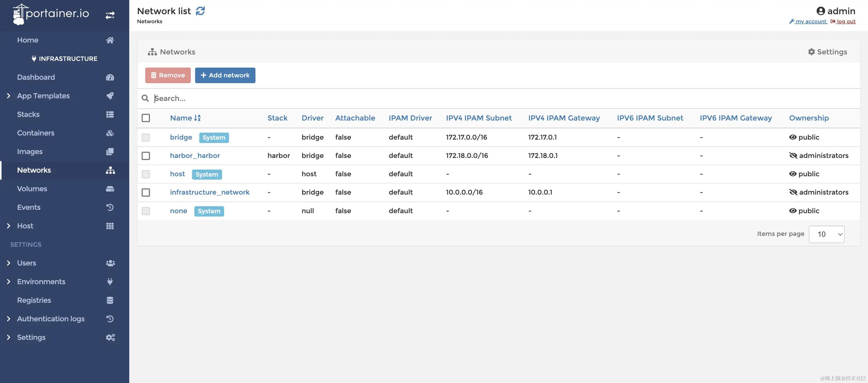
Task: Click the Portainer.io logo
Action: [x=51, y=14]
